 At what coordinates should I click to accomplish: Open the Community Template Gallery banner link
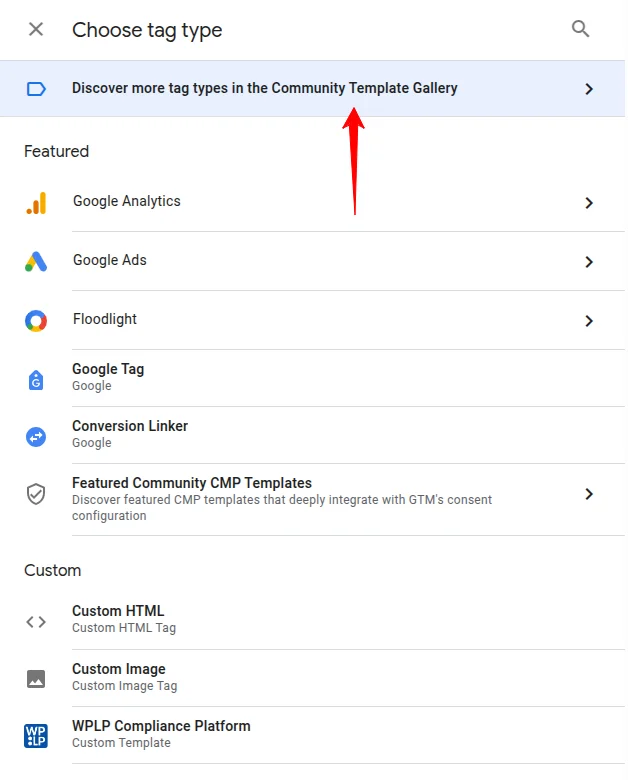pyautogui.click(x=265, y=88)
